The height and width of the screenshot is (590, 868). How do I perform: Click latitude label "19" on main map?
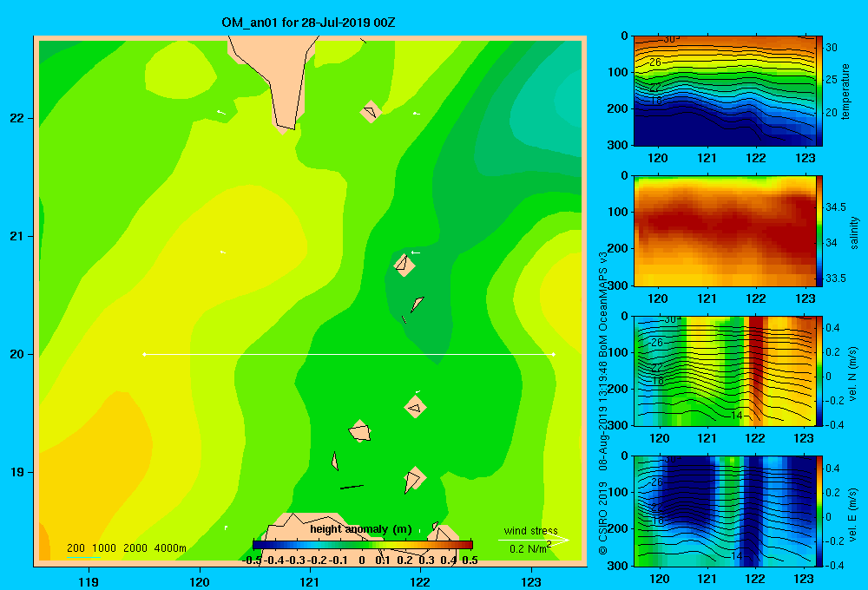click(16, 472)
